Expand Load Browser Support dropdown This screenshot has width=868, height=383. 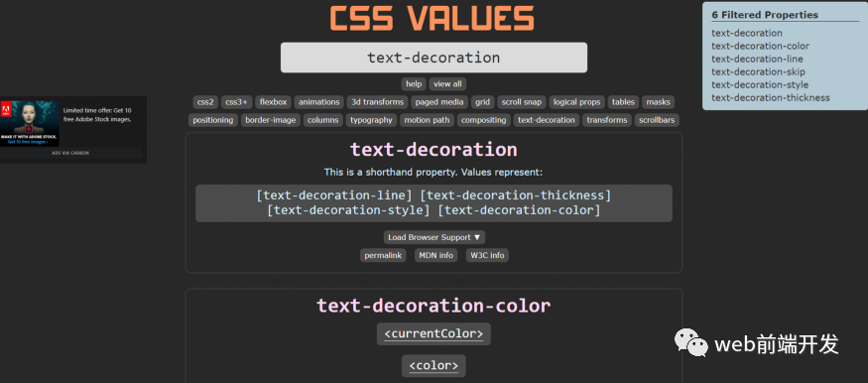[x=434, y=237]
